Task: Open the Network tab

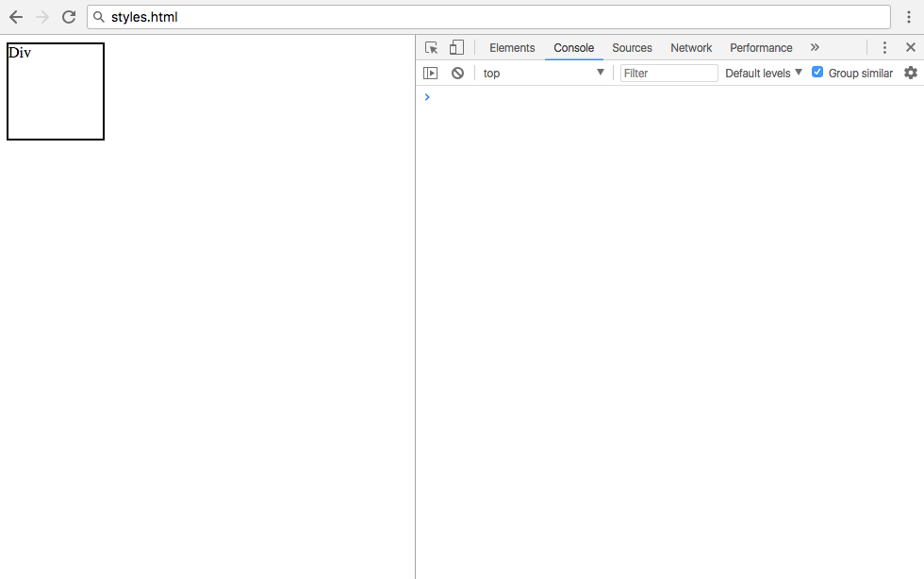Action: [x=691, y=48]
